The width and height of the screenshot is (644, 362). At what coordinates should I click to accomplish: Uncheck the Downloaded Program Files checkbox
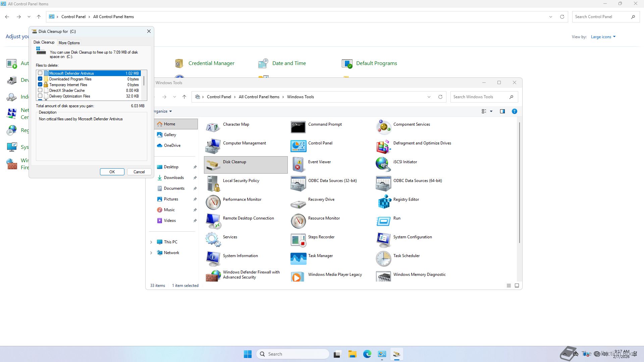point(40,79)
